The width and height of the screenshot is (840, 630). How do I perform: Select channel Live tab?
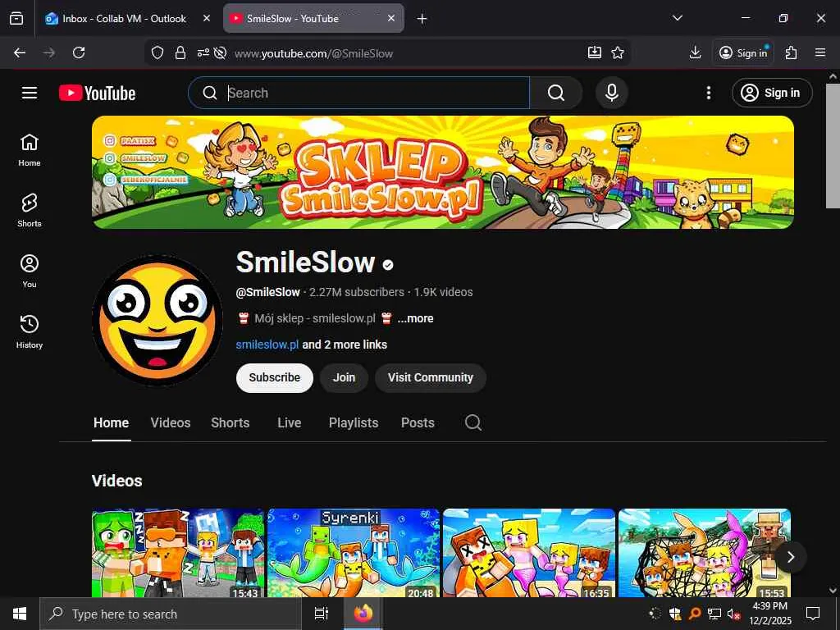pyautogui.click(x=290, y=422)
